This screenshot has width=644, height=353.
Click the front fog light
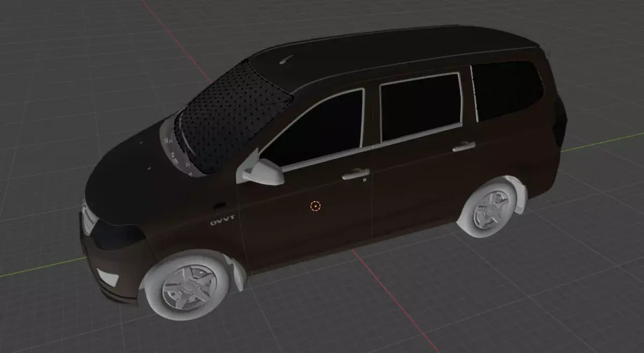[x=109, y=278]
